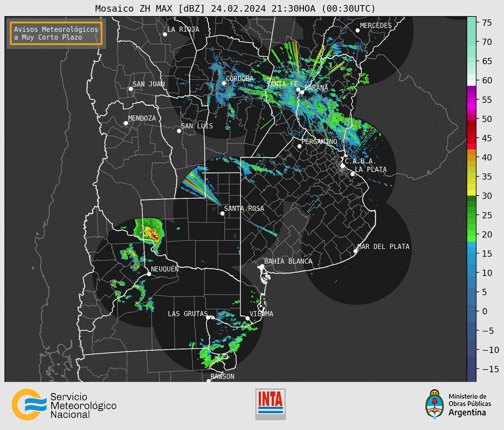Click the LA RIOJA city marker dot
Screen dimensions: 504x430
click(165, 34)
